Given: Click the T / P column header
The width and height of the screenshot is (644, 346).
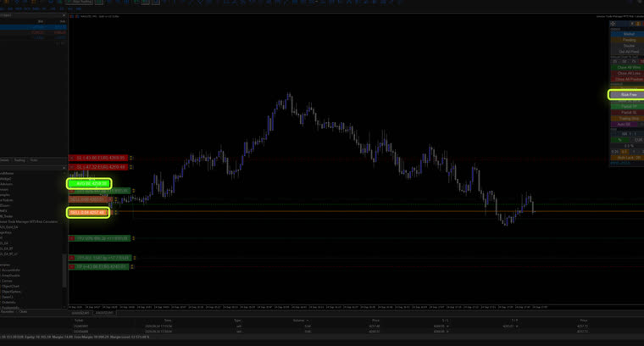Looking at the screenshot, I should (x=514, y=321).
